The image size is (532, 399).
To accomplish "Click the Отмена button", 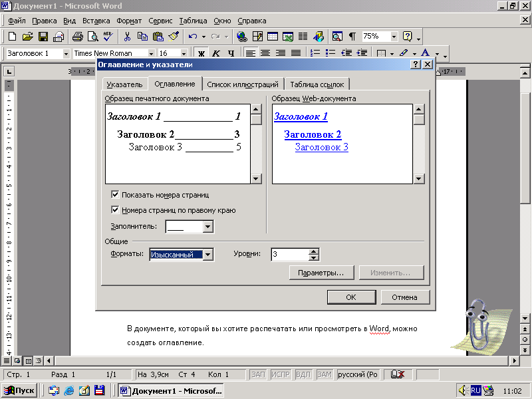I will point(405,297).
